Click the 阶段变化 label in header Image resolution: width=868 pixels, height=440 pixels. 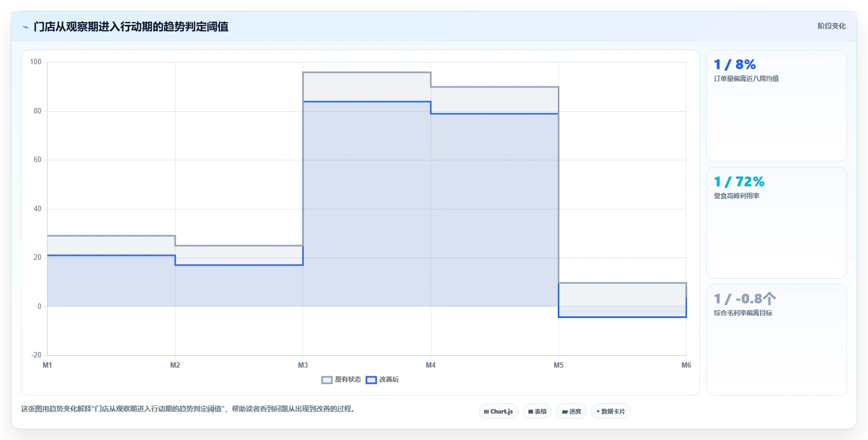(831, 26)
